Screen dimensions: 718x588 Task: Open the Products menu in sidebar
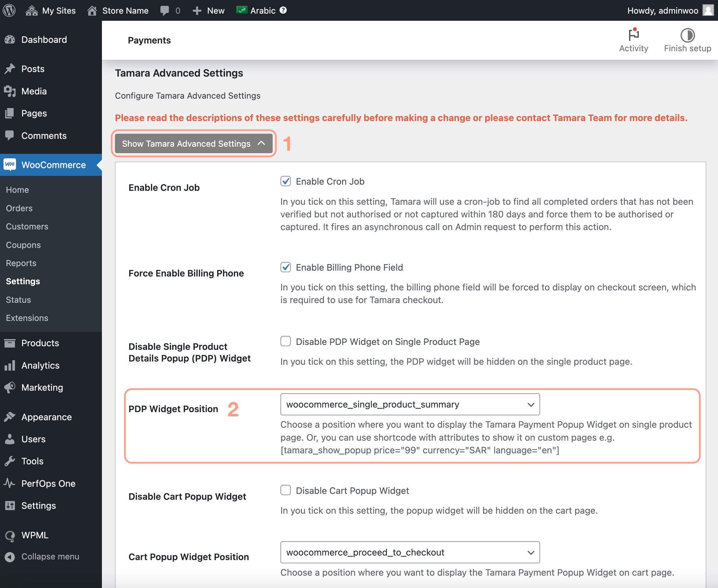click(x=40, y=343)
